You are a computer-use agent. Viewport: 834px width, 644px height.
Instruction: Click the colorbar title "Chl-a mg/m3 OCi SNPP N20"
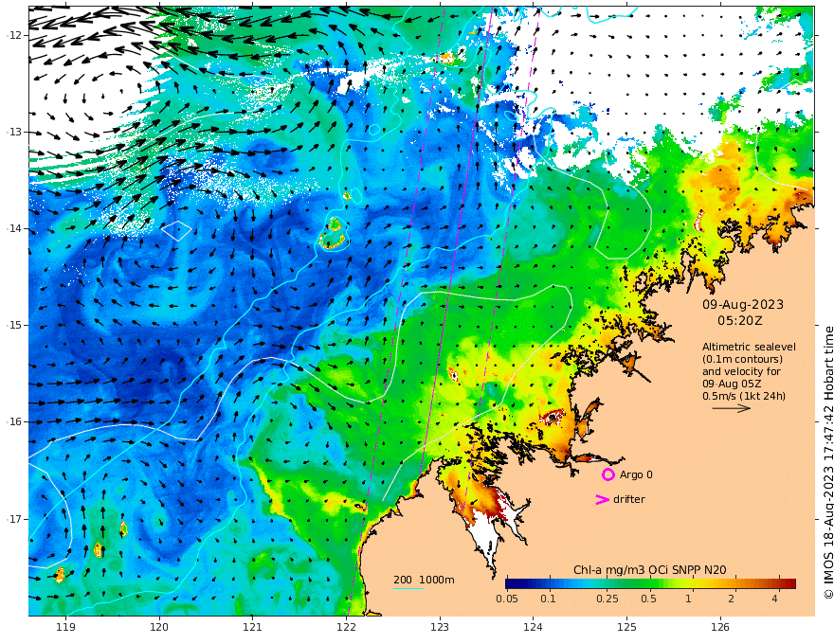pos(649,570)
